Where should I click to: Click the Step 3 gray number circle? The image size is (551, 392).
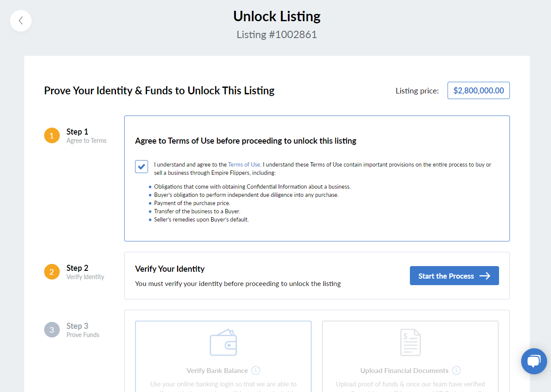click(x=52, y=330)
